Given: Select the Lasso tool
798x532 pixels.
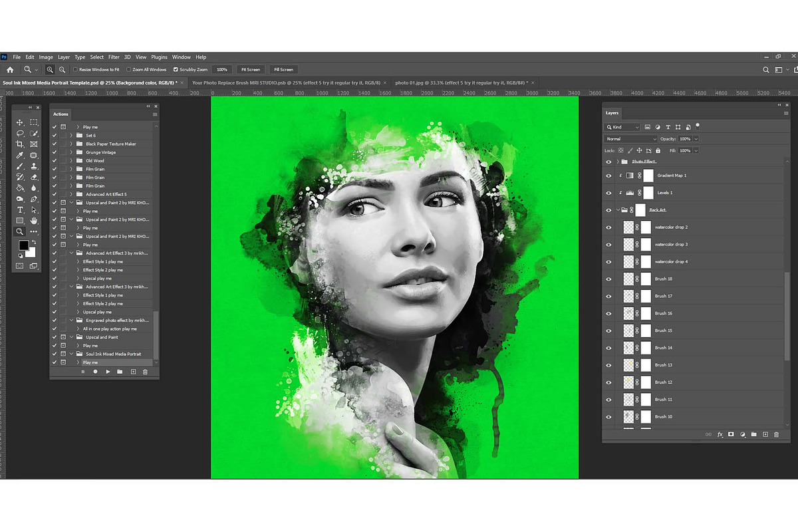Looking at the screenshot, I should 20,134.
